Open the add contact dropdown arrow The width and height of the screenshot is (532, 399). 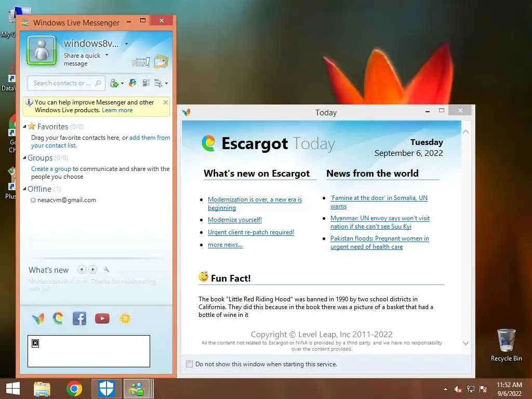pos(122,84)
